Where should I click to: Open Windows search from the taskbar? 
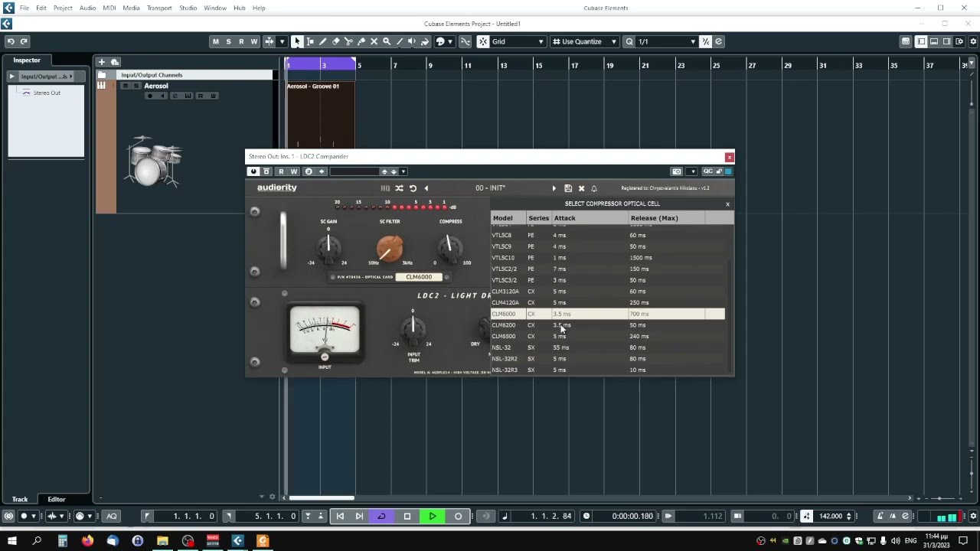click(x=37, y=541)
